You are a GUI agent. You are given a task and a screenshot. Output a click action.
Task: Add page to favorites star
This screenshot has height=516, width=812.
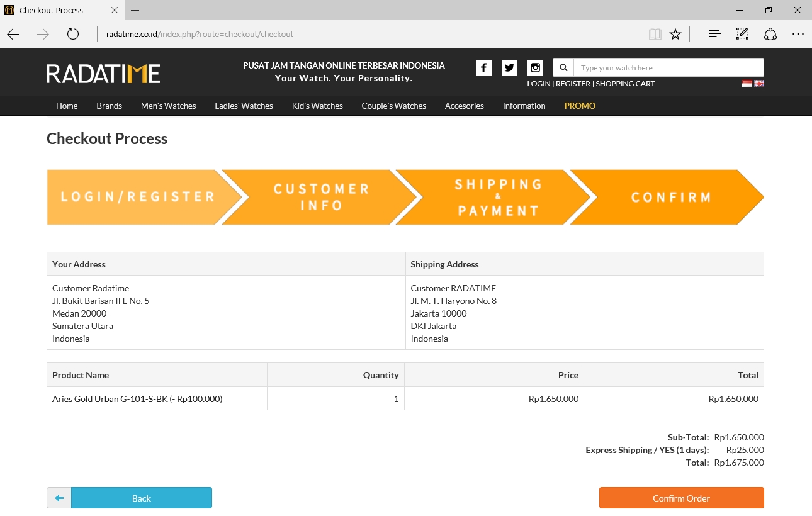(675, 34)
